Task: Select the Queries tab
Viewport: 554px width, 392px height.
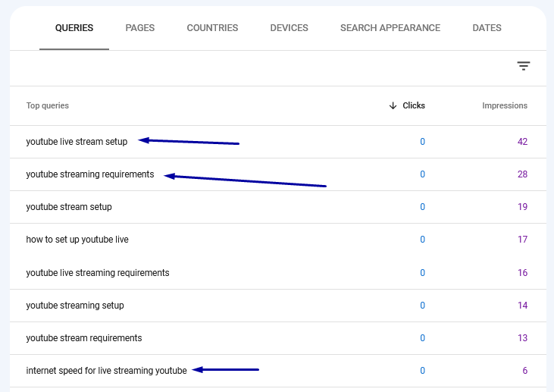Action: [x=74, y=28]
